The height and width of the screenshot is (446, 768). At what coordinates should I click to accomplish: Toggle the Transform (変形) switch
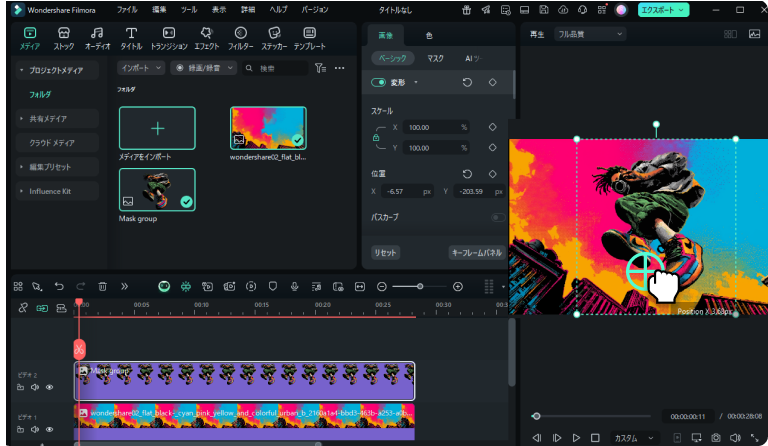coord(379,82)
